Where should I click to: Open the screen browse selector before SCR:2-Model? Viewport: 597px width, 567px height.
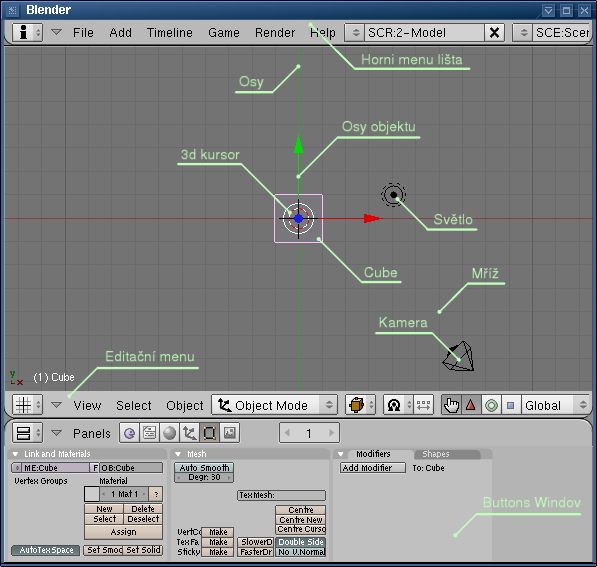point(354,33)
